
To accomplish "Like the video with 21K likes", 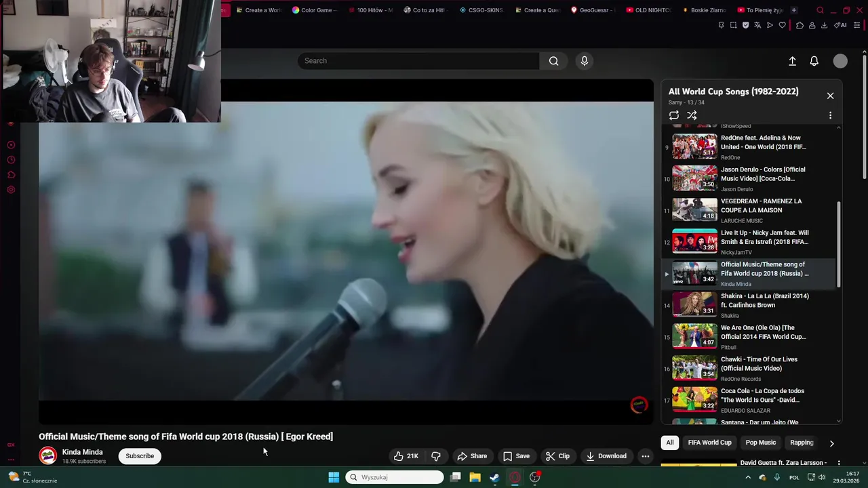I will pyautogui.click(x=406, y=456).
